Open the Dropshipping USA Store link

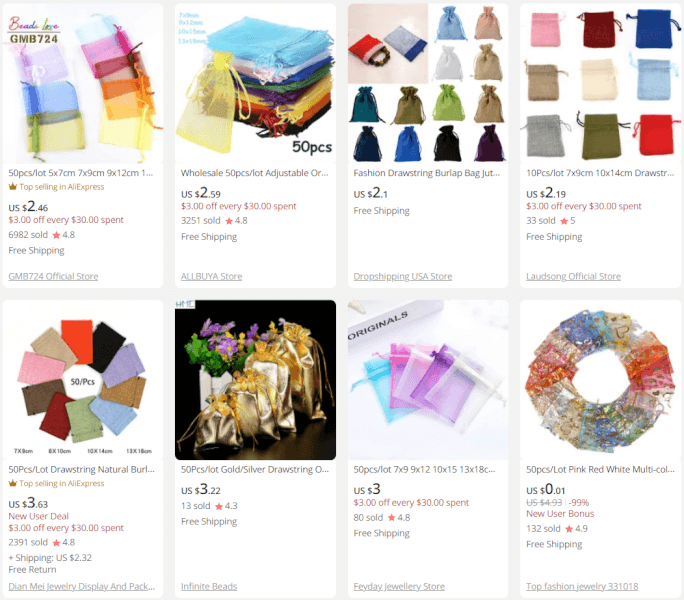(x=403, y=276)
